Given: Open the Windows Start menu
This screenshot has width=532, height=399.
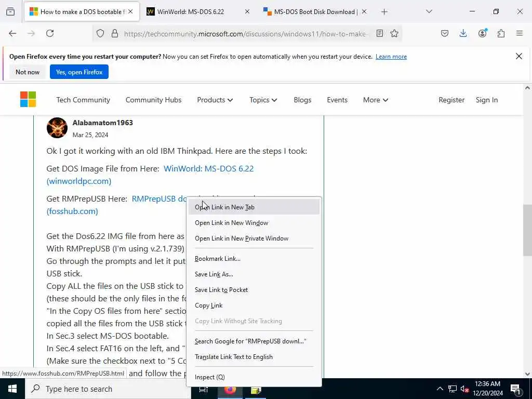Looking at the screenshot, I should coord(12,389).
